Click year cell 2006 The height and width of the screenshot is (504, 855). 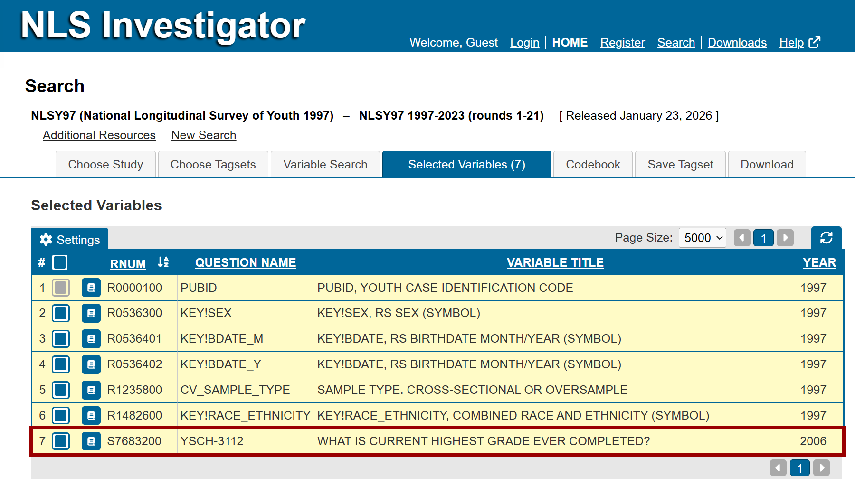pyautogui.click(x=813, y=441)
